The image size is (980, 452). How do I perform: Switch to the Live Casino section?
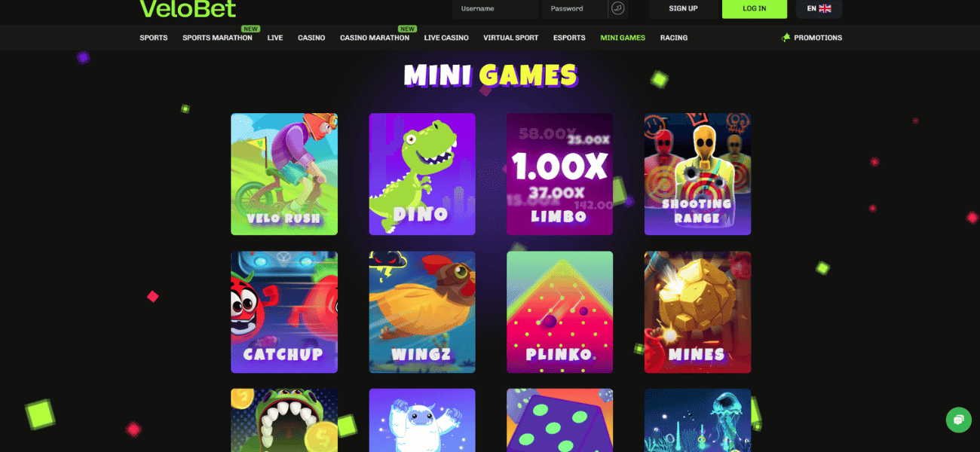tap(446, 38)
